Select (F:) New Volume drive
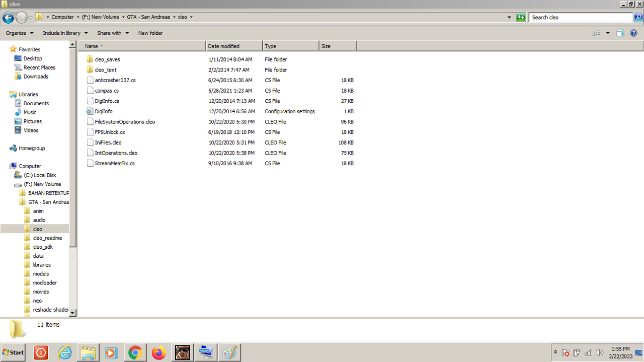Image resolution: width=644 pixels, height=362 pixels. [42, 184]
